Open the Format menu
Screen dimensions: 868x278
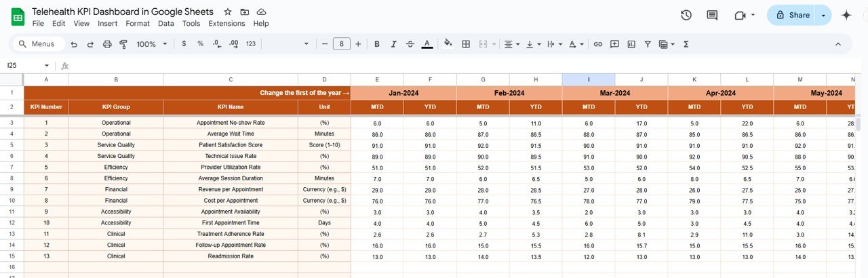pos(138,23)
